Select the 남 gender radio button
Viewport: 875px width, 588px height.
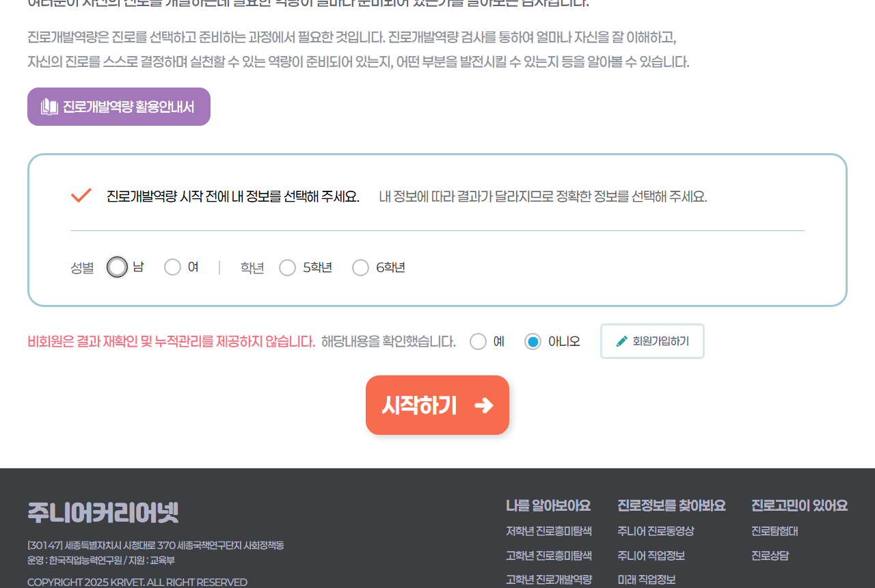click(x=118, y=267)
